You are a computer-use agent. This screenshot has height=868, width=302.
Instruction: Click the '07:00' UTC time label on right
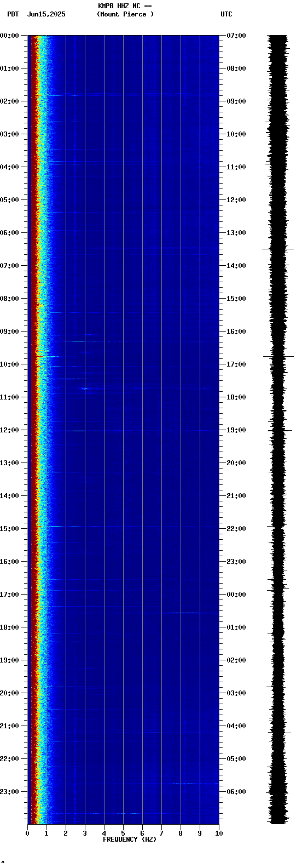pos(236,36)
